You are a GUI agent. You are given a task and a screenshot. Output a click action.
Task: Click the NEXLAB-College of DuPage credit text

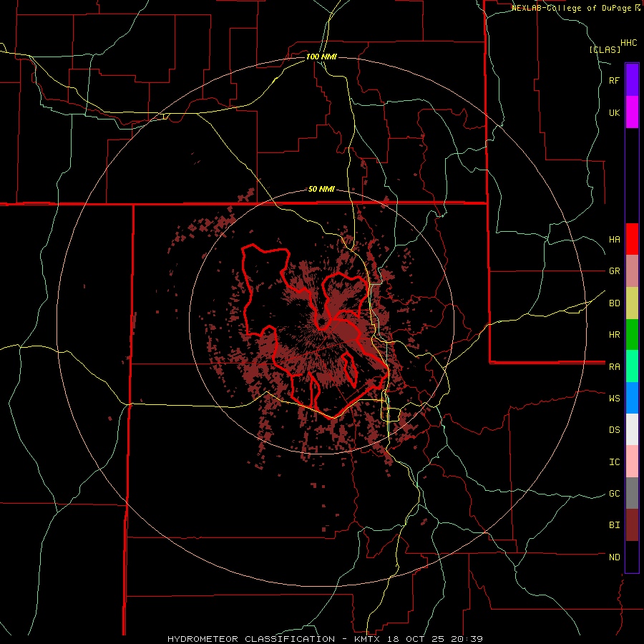pyautogui.click(x=575, y=8)
